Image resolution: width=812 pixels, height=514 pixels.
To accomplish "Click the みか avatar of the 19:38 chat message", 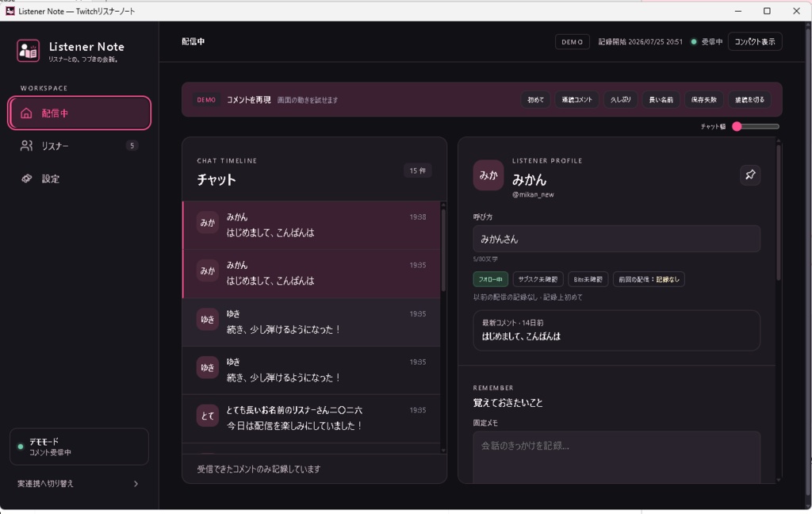I will [x=207, y=223].
